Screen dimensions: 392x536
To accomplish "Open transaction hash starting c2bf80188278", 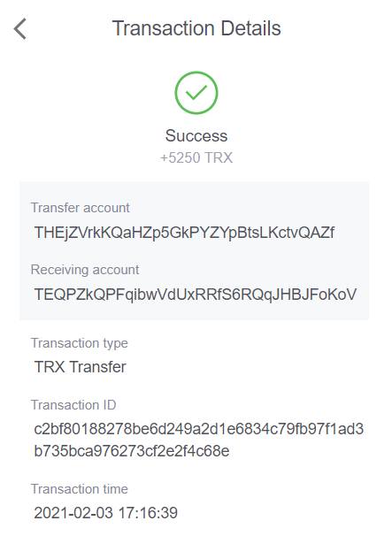I will coord(199,429).
